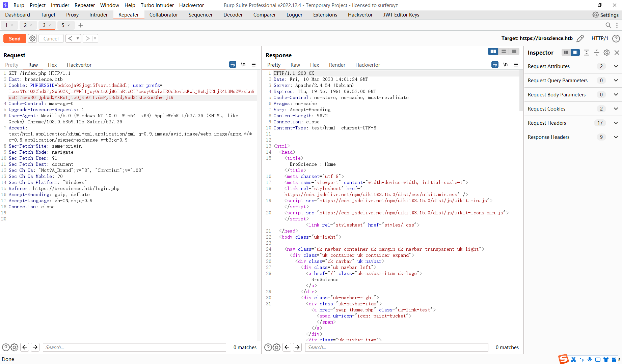Jump to next response search match
This screenshot has width=622, height=364.
coord(297,347)
